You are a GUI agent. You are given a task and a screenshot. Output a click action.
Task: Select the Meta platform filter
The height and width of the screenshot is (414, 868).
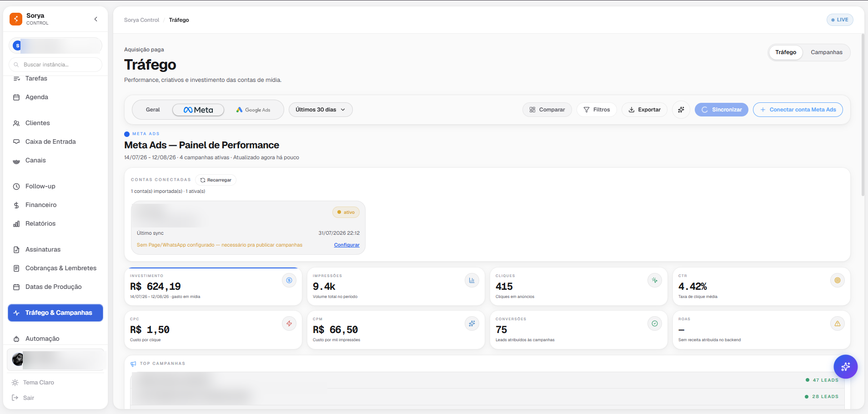coord(198,110)
